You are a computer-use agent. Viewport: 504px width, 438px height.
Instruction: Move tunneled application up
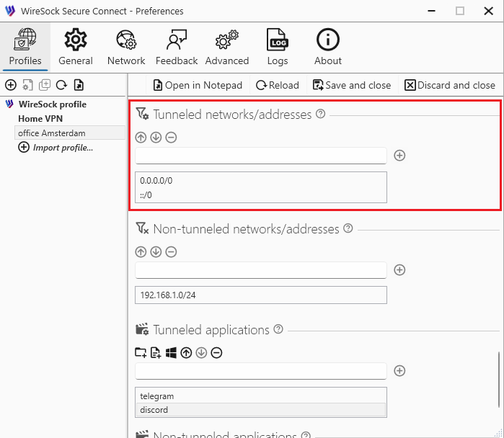(x=186, y=353)
